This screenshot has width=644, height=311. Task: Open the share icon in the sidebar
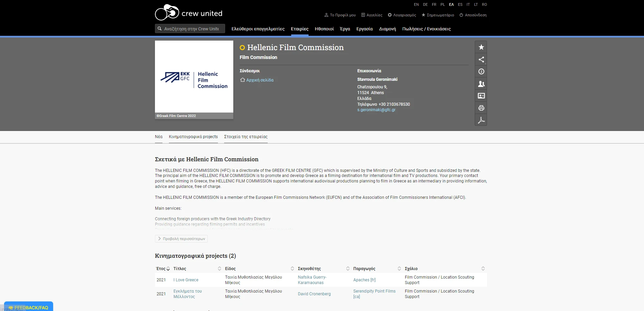pyautogui.click(x=481, y=59)
